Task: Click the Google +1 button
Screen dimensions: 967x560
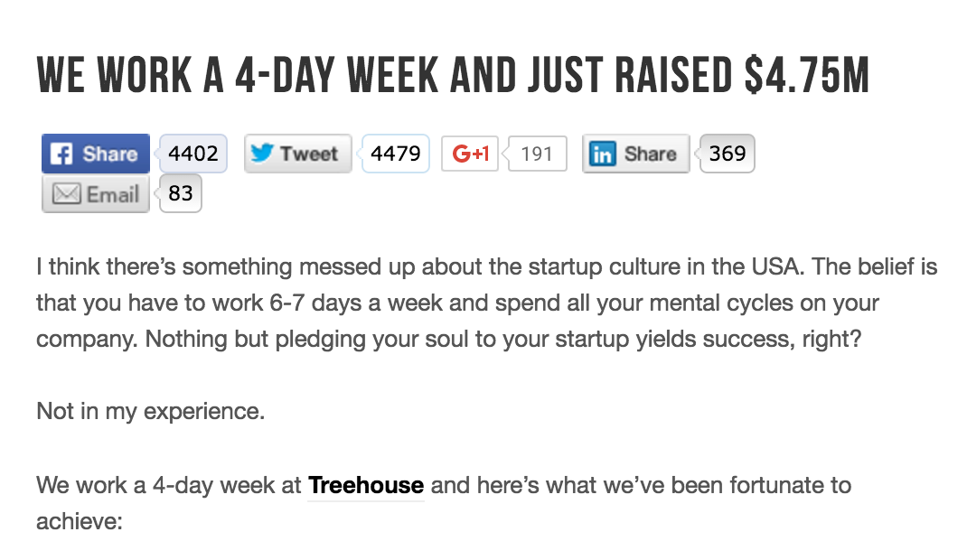Action: [470, 154]
